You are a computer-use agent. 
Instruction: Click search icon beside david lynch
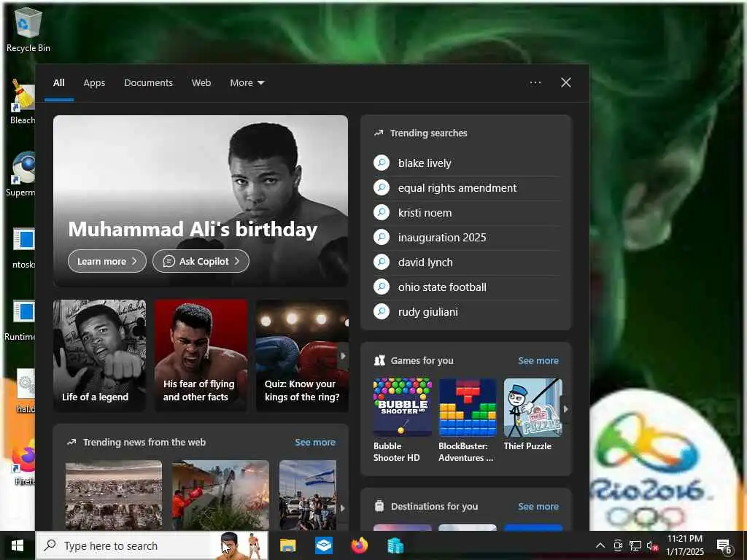click(382, 262)
